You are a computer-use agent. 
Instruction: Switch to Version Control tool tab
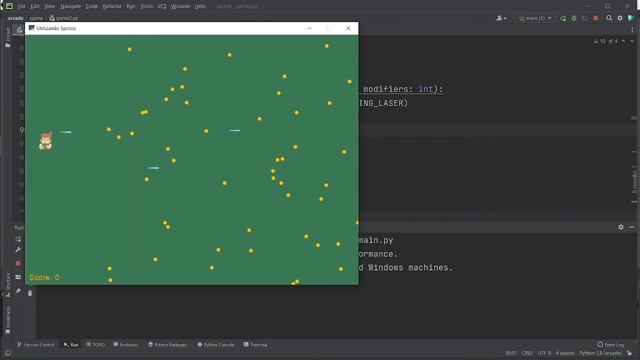click(36, 345)
